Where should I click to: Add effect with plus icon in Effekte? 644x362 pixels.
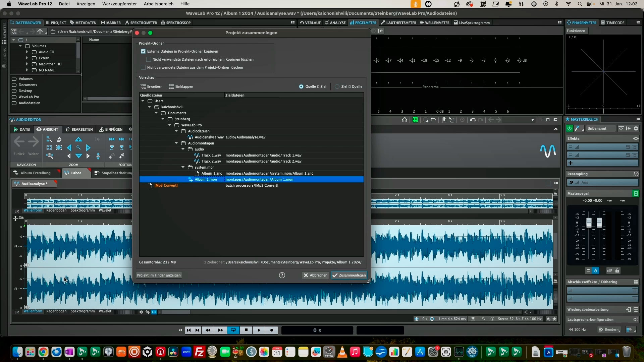coord(571,163)
